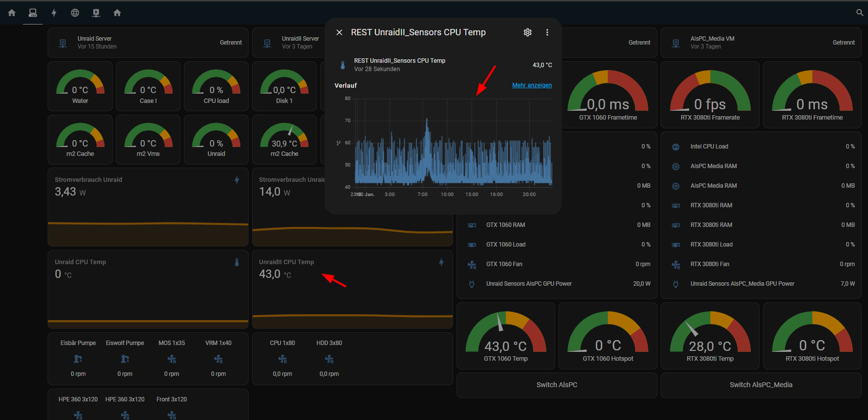Image resolution: width=868 pixels, height=420 pixels.
Task: Click the RTX 3080ti Load GPU icon
Action: [676, 245]
